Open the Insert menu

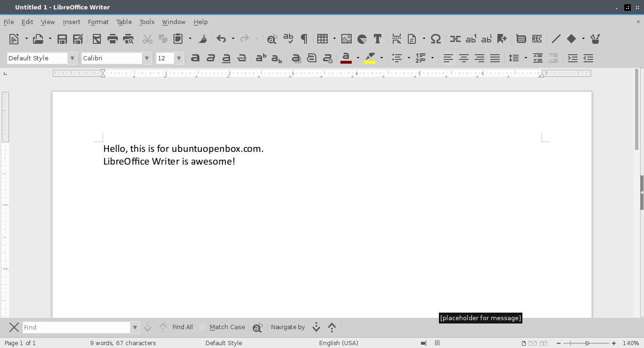point(72,22)
